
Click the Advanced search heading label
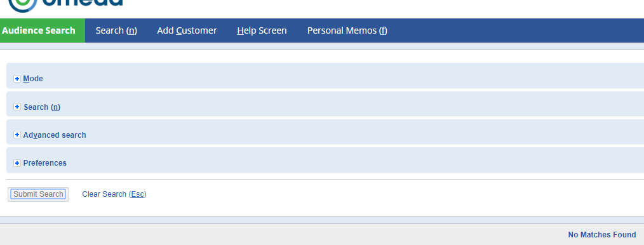pyautogui.click(x=55, y=135)
